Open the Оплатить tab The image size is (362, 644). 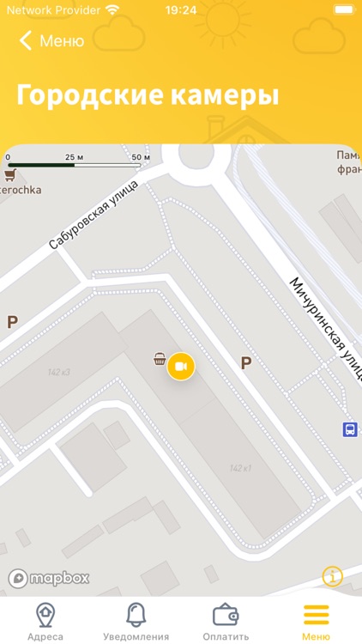(x=226, y=622)
